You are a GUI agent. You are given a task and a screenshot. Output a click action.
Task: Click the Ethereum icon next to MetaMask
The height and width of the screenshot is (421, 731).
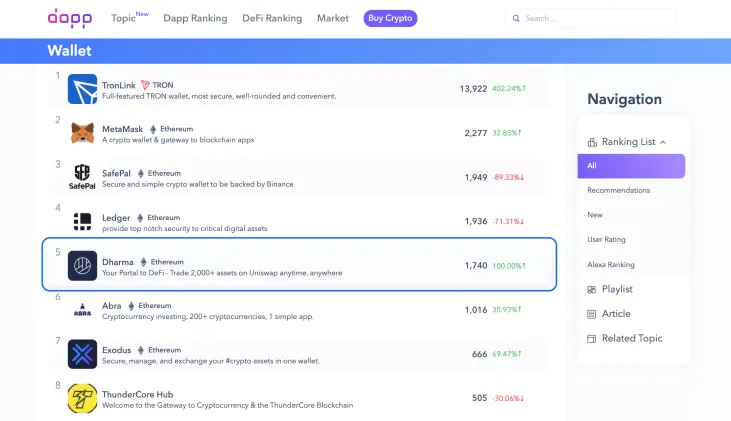pyautogui.click(x=153, y=129)
